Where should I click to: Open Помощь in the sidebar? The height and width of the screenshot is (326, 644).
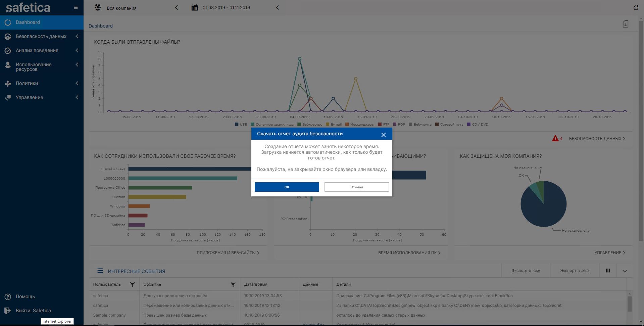pos(25,296)
